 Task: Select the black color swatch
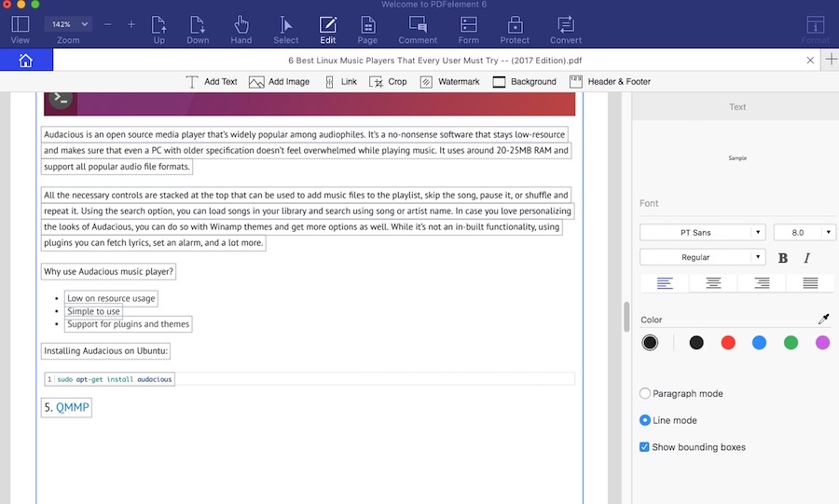(696, 343)
